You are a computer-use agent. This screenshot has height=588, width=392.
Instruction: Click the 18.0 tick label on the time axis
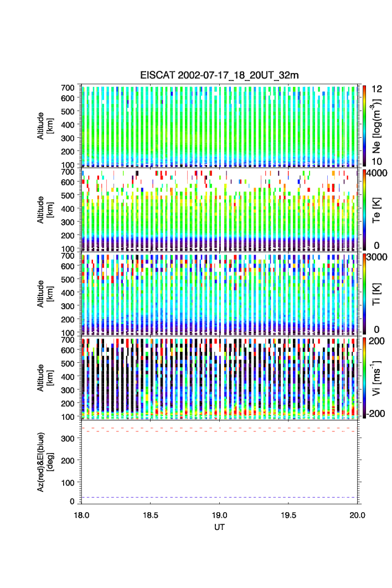click(81, 515)
